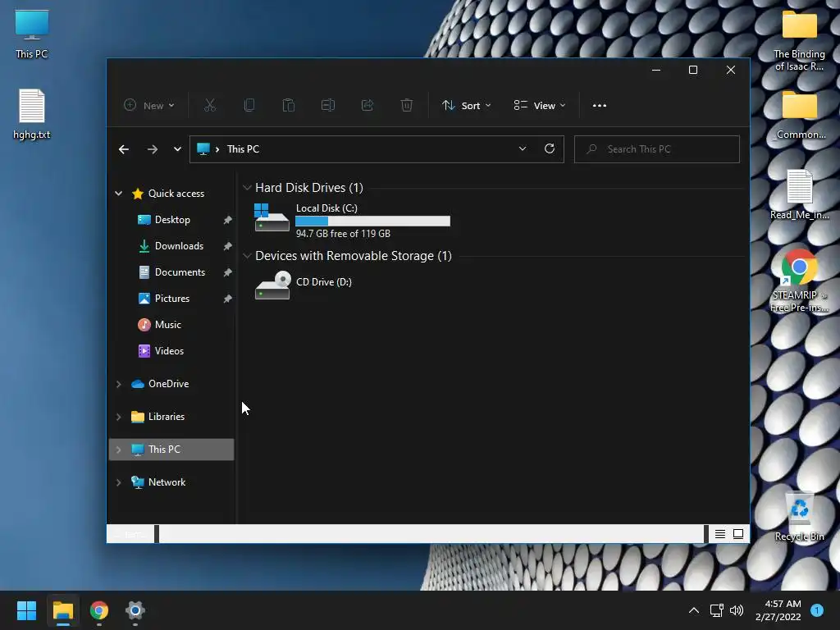The image size is (840, 630).
Task: Click the Cut scissors icon in toolbar
Action: tap(209, 106)
